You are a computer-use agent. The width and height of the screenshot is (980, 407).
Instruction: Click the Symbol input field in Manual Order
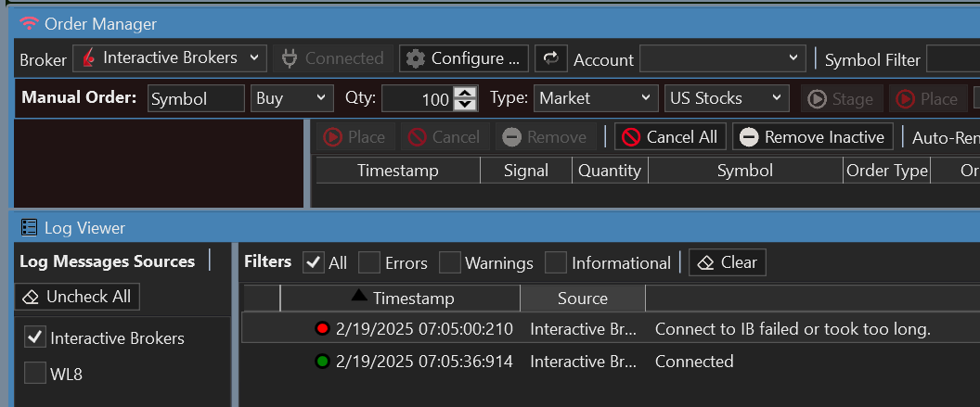(x=196, y=98)
